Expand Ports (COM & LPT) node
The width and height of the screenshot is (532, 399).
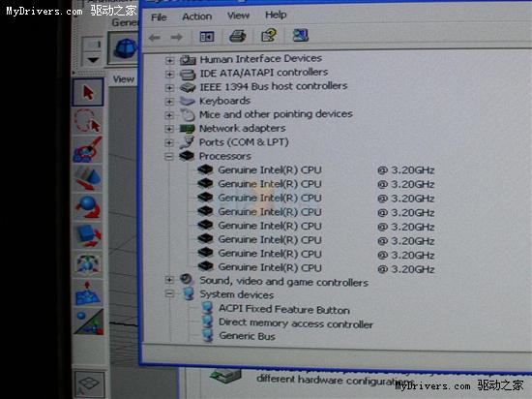coord(169,142)
